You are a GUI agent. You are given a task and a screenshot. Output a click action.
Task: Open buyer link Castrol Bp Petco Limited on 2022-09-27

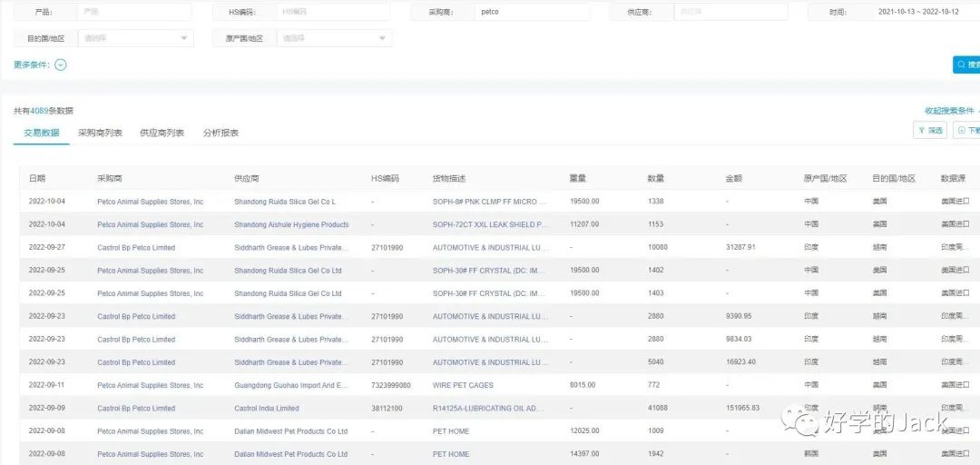136,248
